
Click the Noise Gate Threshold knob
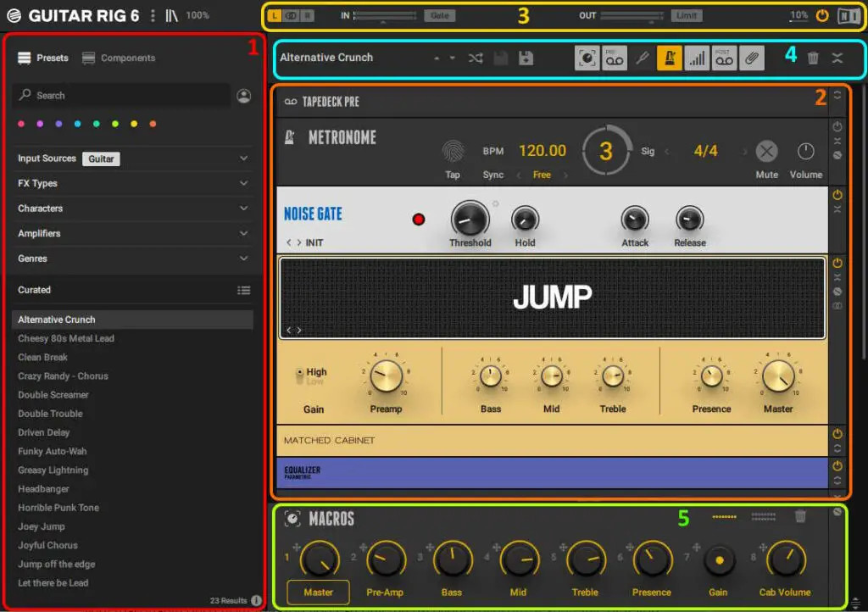click(470, 220)
